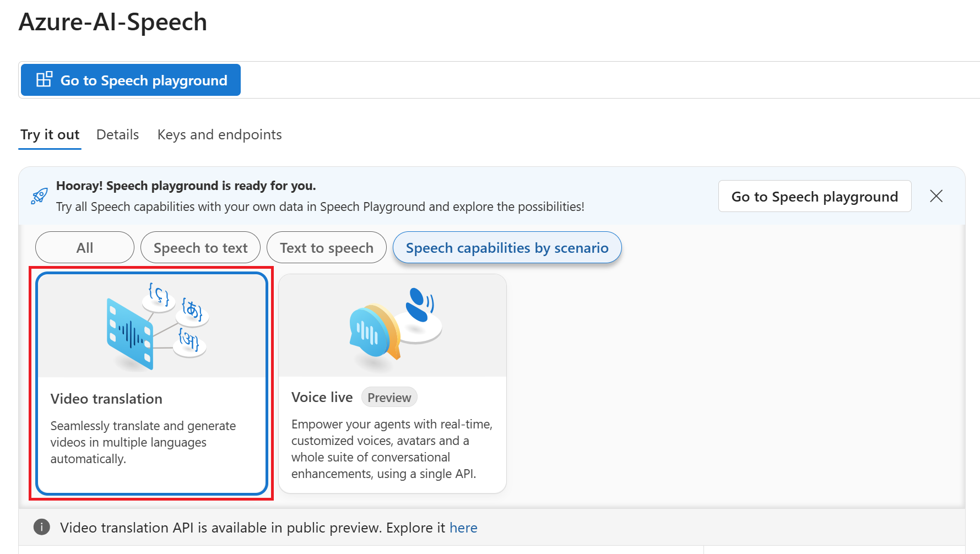Image resolution: width=980 pixels, height=554 pixels.
Task: Select the Text to speech filter
Action: tap(326, 248)
